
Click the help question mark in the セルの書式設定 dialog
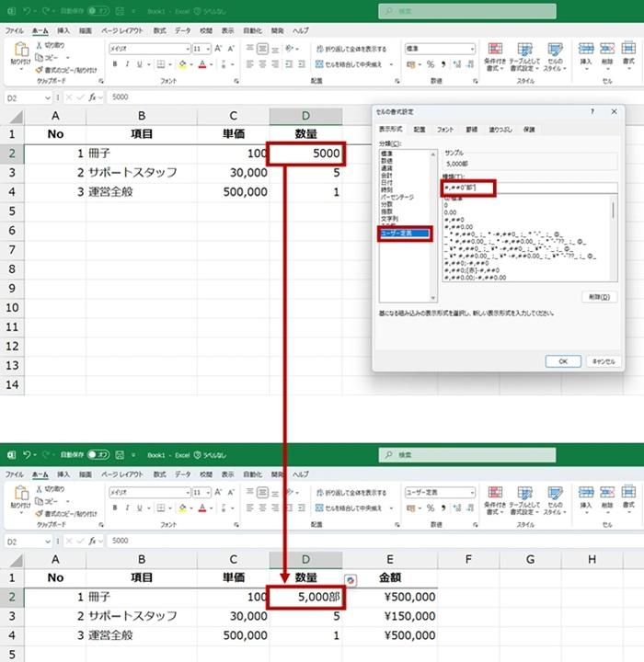(x=591, y=111)
